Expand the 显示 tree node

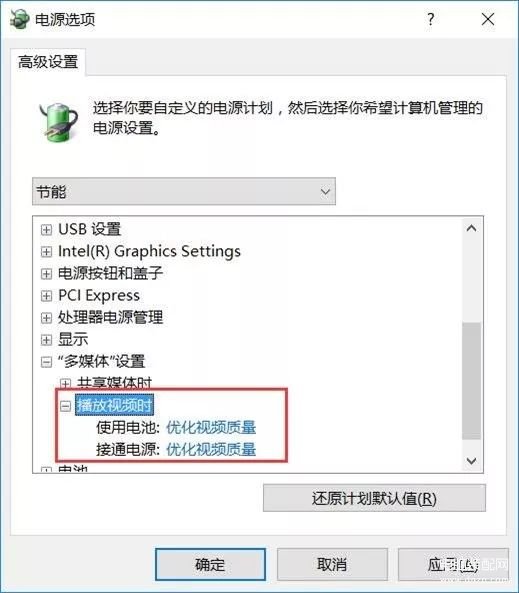click(x=46, y=340)
